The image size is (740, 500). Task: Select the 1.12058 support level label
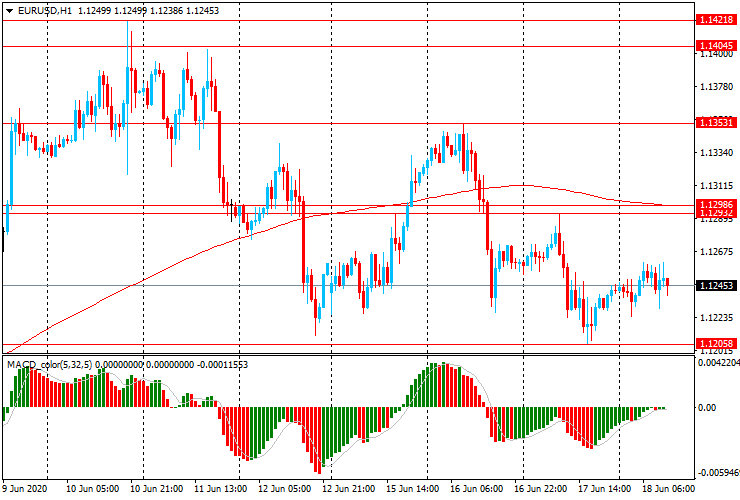click(716, 344)
